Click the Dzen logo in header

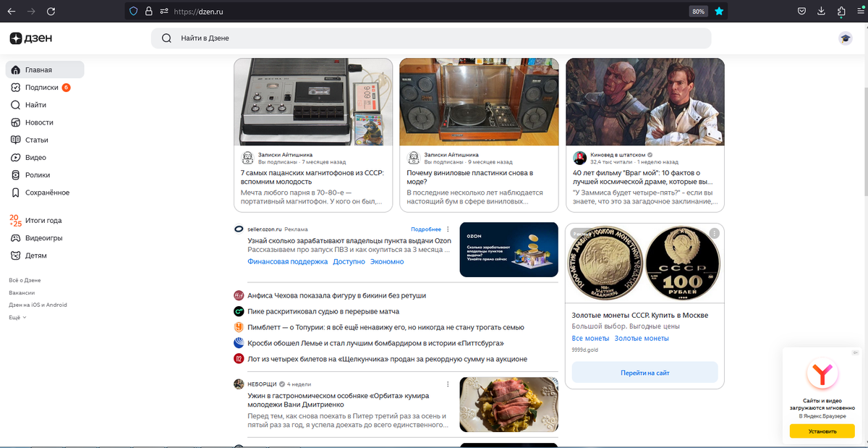[31, 39]
